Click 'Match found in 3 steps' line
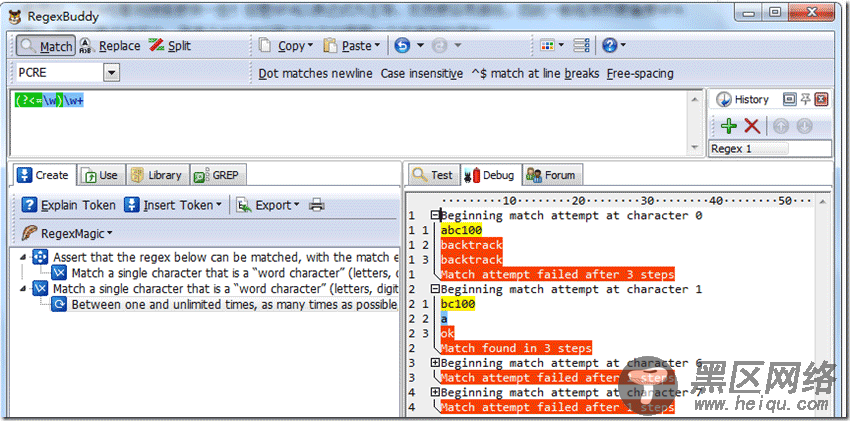This screenshot has width=850, height=421. click(516, 348)
